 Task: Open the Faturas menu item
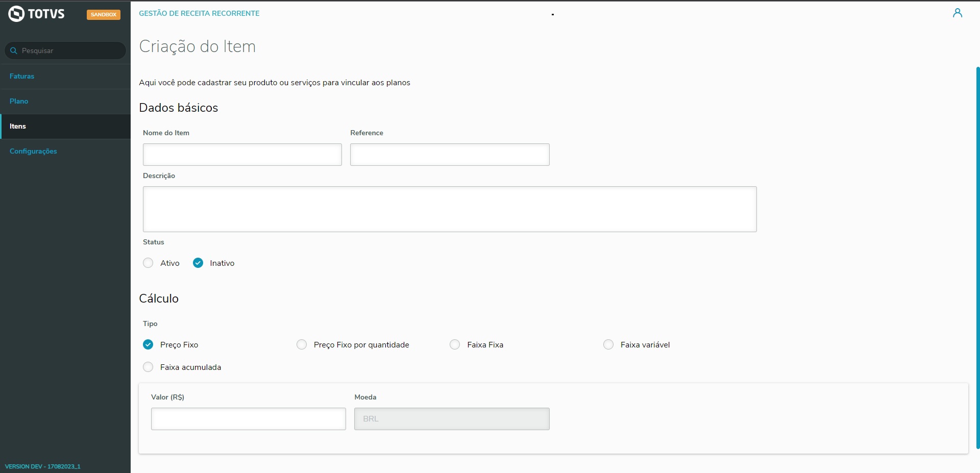[x=22, y=77]
